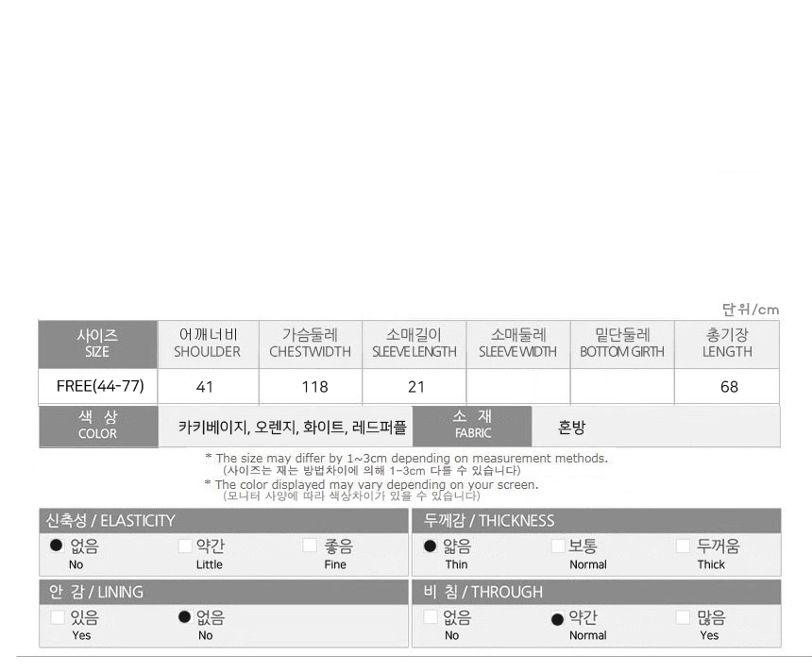Click the COLOR label cell

coord(98,426)
